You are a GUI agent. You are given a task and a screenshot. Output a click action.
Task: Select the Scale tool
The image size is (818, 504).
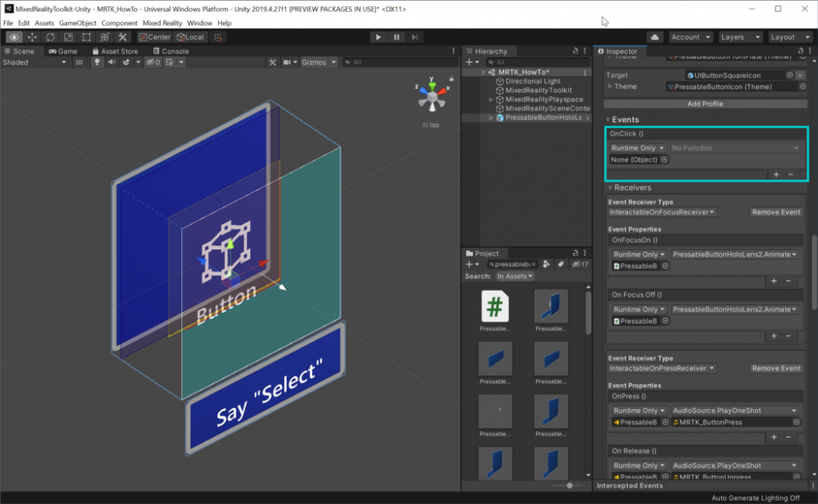coord(68,37)
